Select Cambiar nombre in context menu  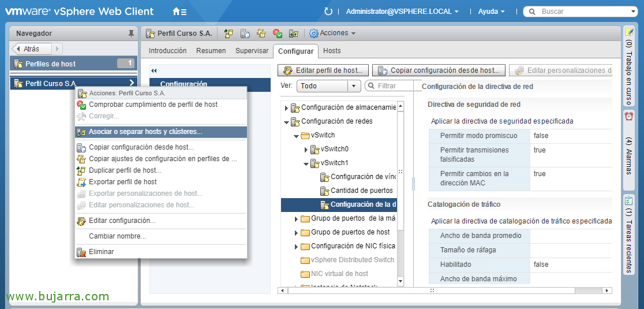[161, 236]
